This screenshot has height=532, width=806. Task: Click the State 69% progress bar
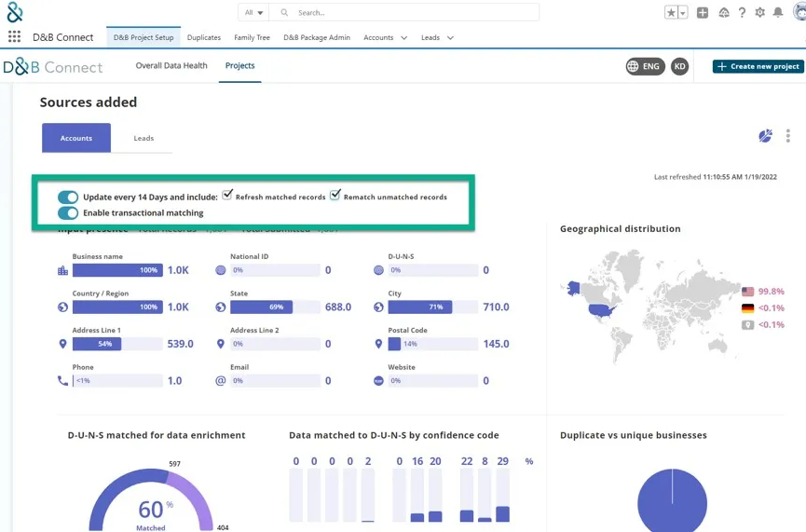point(275,307)
